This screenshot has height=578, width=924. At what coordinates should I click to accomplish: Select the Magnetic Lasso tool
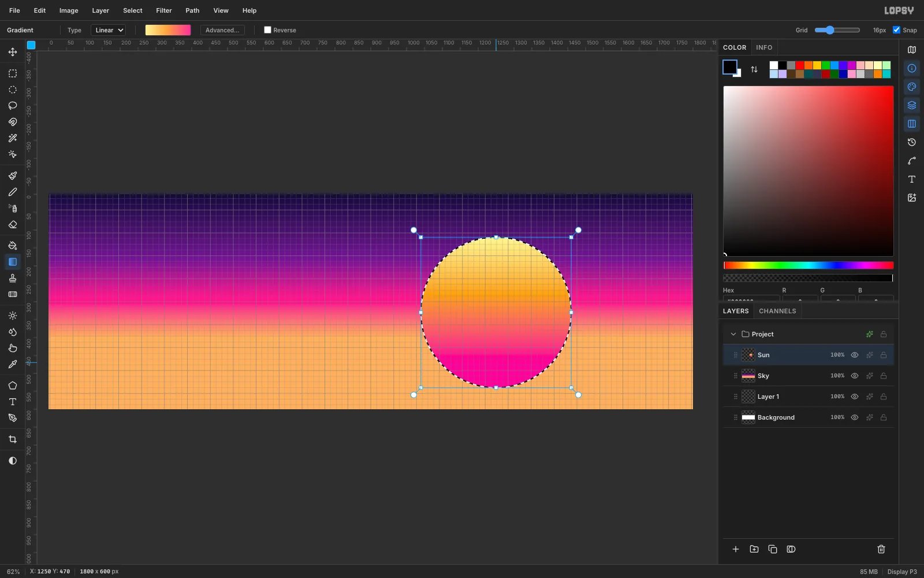(x=13, y=122)
